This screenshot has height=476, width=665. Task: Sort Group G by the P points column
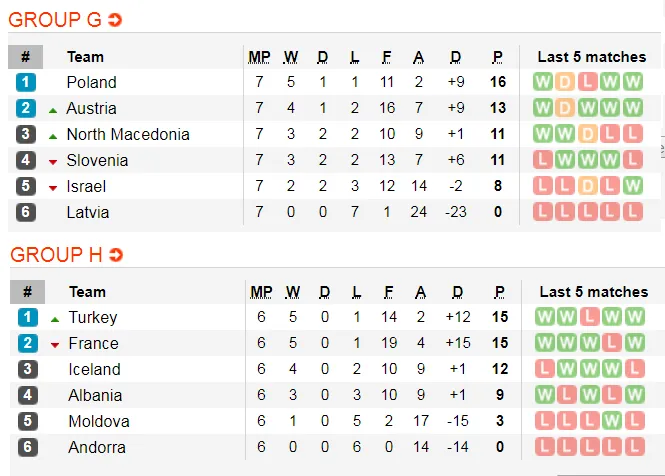click(498, 57)
